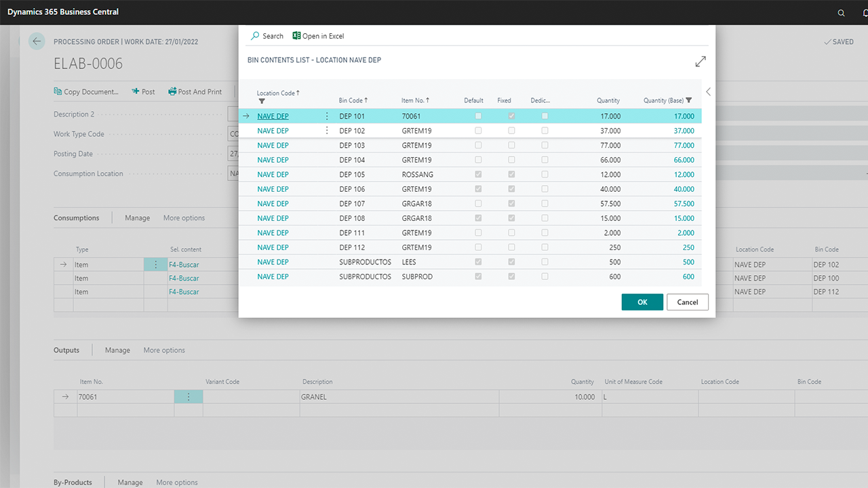This screenshot has width=868, height=488.
Task: Open the row menu dots for DEP 102
Action: [x=327, y=131]
